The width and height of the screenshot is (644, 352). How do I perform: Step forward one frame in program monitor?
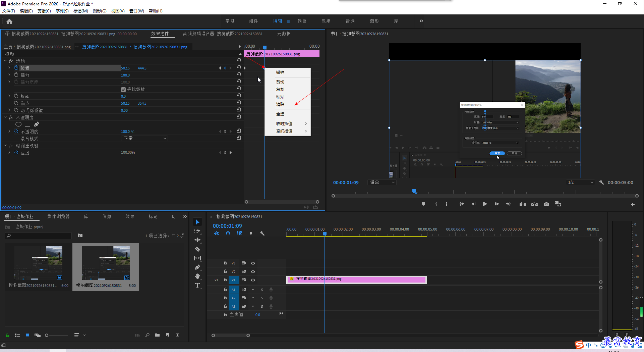pos(497,204)
